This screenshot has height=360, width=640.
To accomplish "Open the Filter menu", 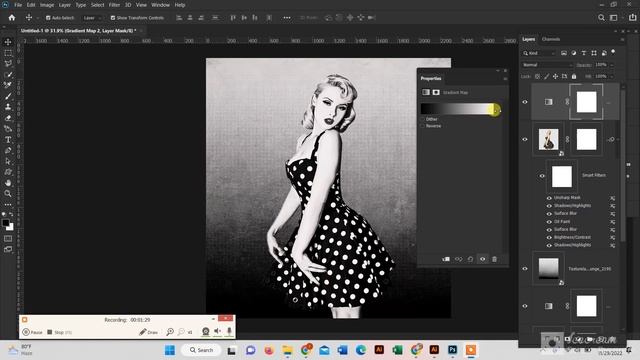I will [x=114, y=5].
